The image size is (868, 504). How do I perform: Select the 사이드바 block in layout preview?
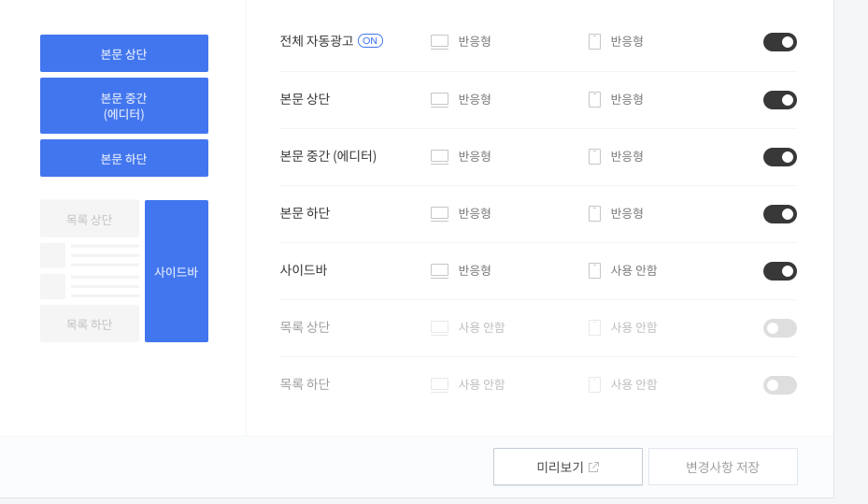click(177, 271)
